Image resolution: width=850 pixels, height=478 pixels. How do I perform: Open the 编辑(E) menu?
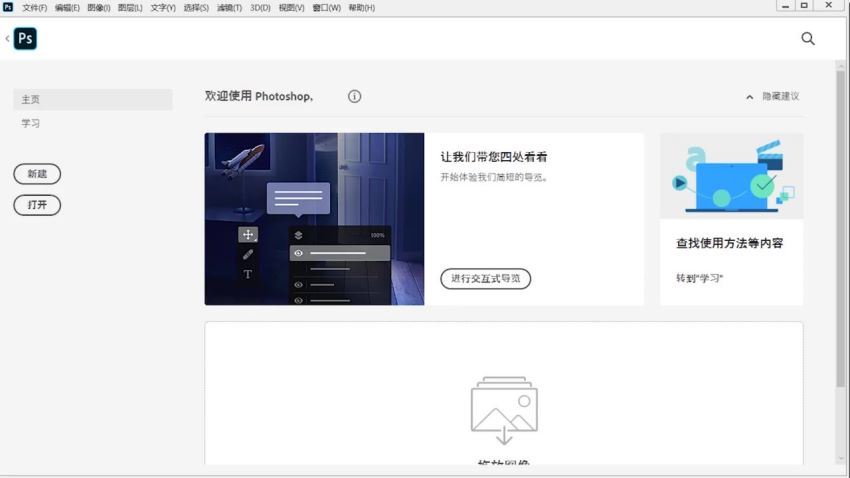pyautogui.click(x=67, y=8)
